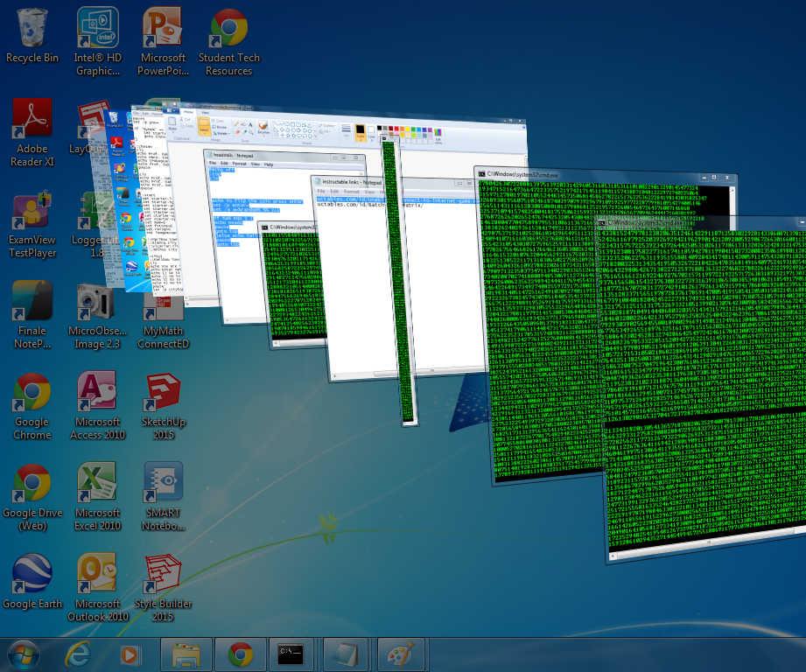Select the Fill with color bucket in Paint
This screenshot has width=806, height=672.
pyautogui.click(x=243, y=123)
